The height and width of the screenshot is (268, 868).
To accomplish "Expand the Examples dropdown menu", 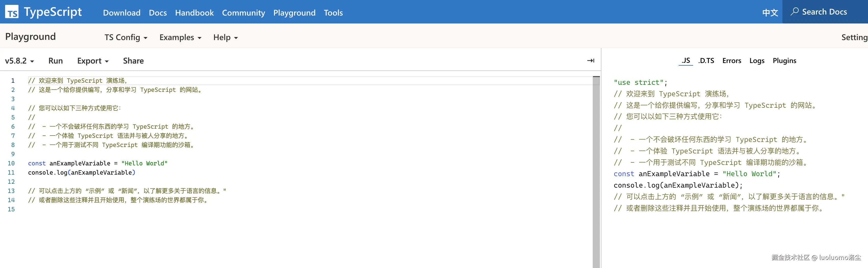I will 181,38.
